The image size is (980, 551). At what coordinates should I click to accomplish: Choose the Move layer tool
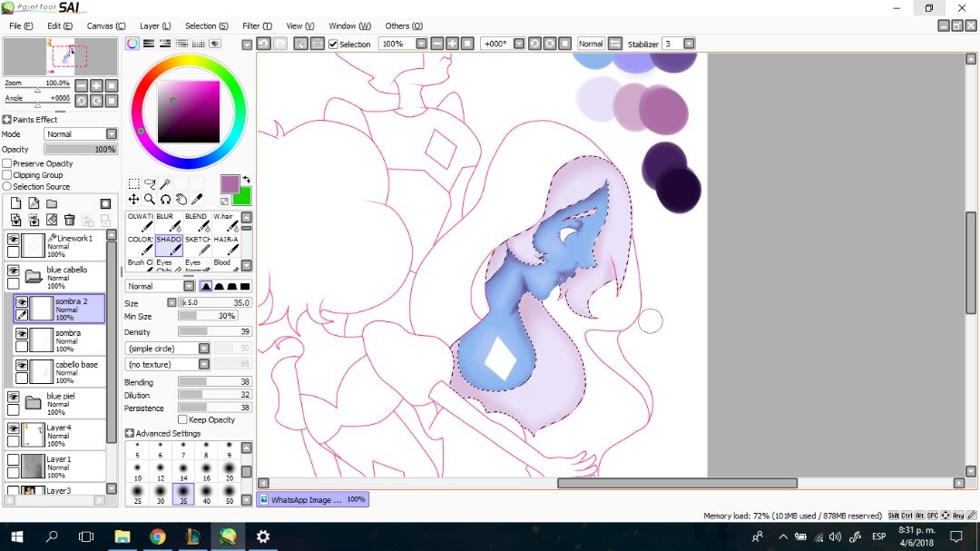click(133, 199)
